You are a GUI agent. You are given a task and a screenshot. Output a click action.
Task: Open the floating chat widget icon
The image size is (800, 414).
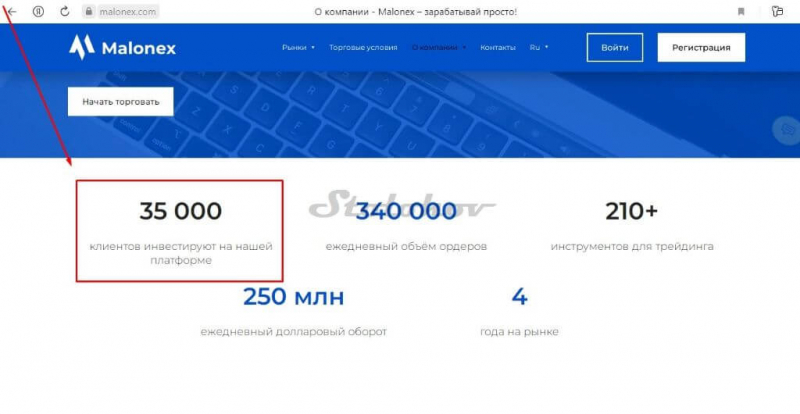click(x=789, y=130)
